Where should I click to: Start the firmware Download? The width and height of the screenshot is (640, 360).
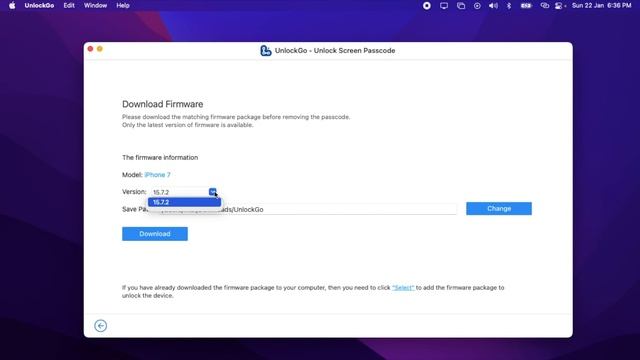(155, 234)
